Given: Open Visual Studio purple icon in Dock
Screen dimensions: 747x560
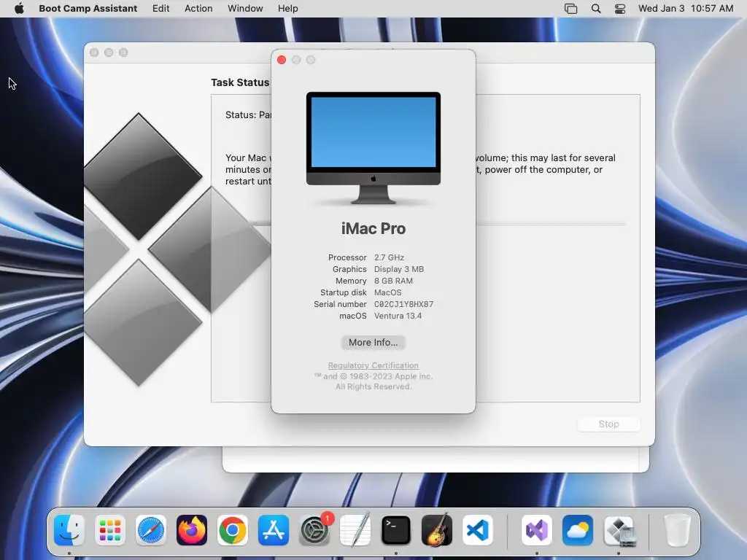Looking at the screenshot, I should click(x=537, y=530).
